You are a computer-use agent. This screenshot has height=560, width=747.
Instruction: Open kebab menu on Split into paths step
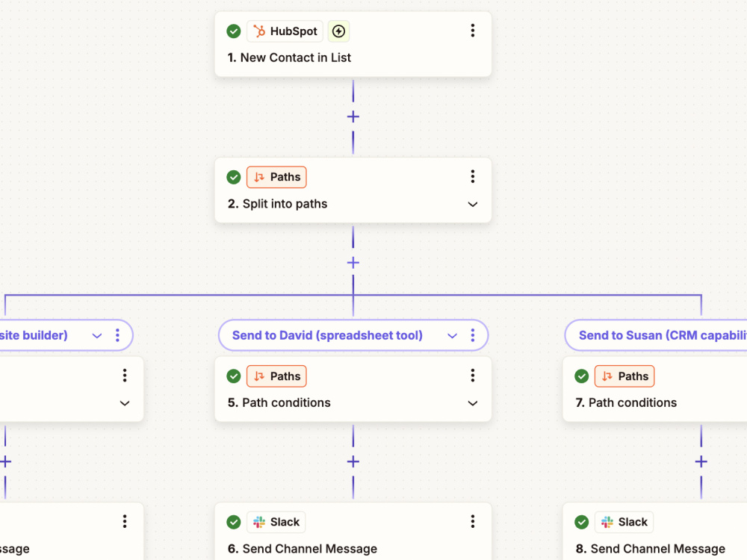[x=473, y=177]
